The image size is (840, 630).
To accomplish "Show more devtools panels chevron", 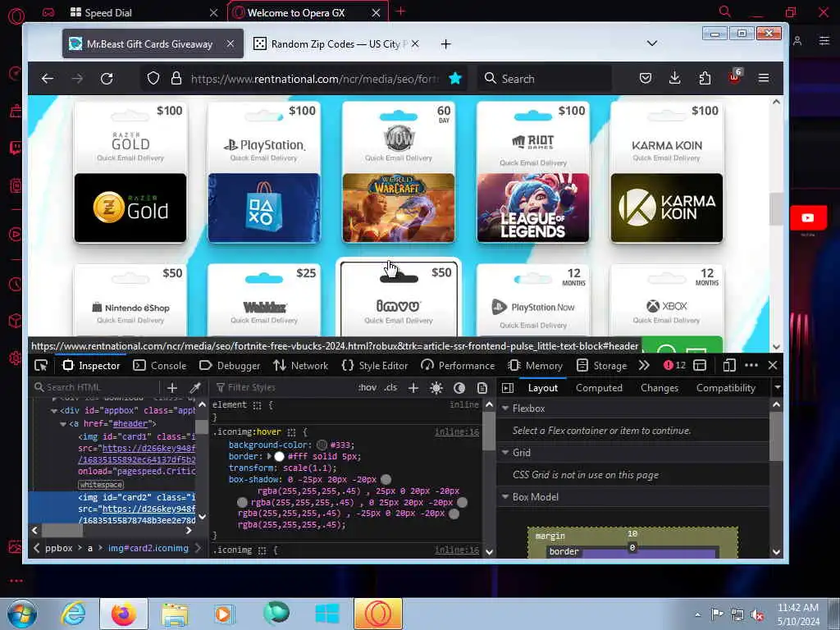I will click(644, 365).
